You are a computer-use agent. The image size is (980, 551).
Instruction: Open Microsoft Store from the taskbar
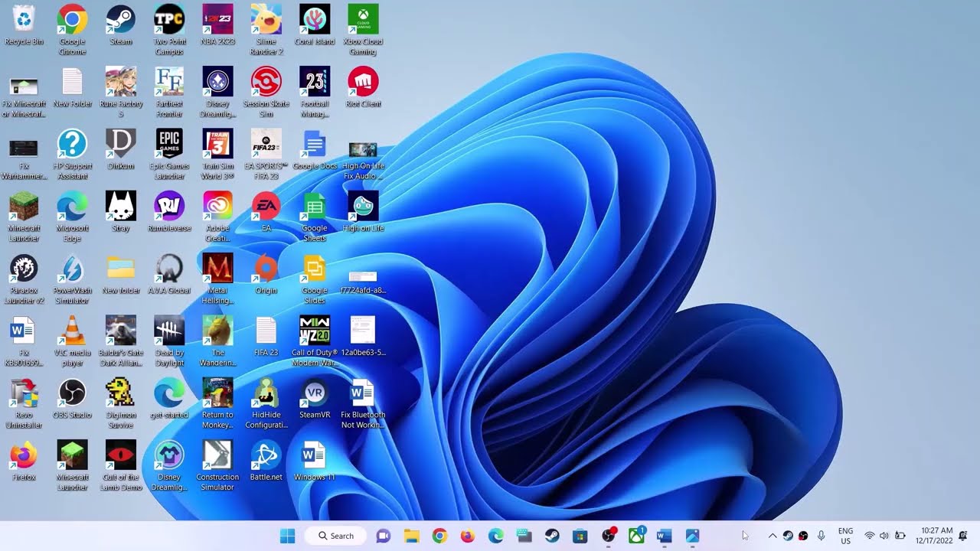[580, 536]
